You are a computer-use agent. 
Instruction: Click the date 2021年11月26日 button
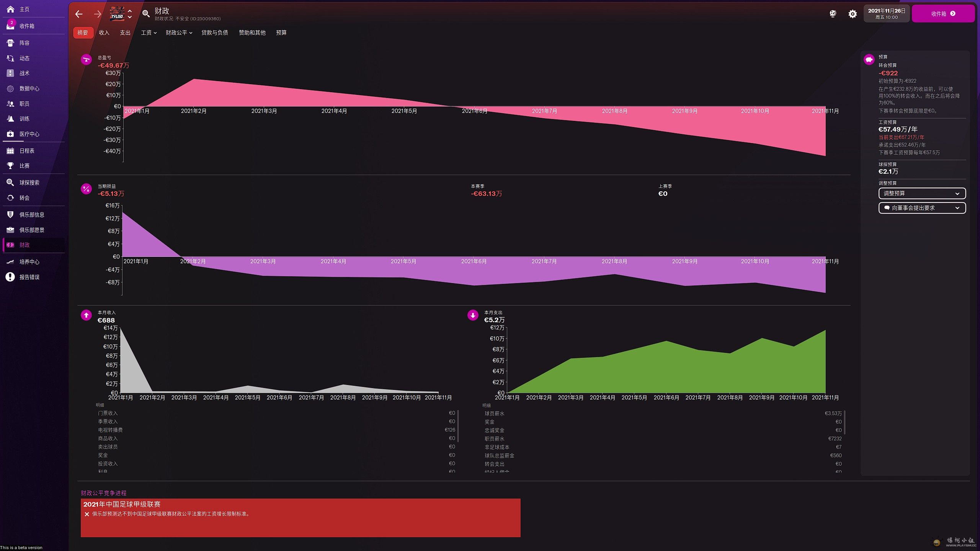[886, 14]
